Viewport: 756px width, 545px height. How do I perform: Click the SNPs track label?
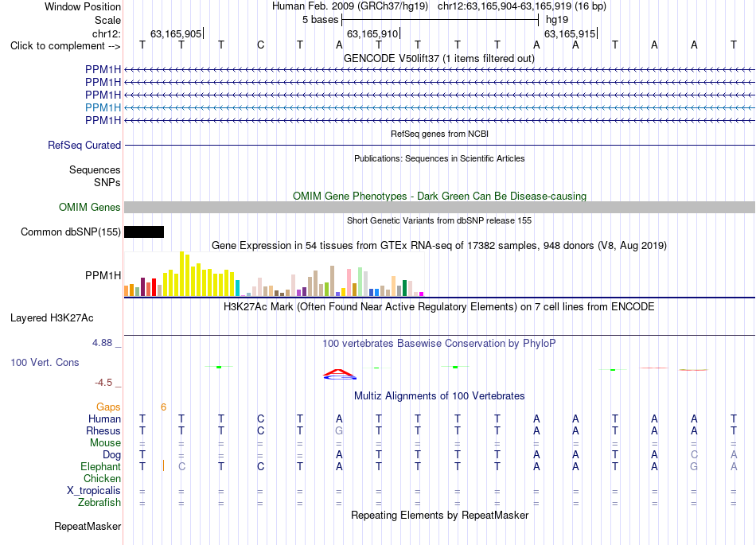click(107, 183)
